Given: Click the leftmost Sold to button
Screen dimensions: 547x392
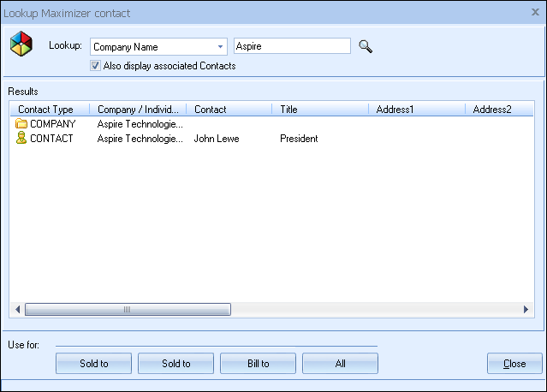Looking at the screenshot, I should click(93, 364).
